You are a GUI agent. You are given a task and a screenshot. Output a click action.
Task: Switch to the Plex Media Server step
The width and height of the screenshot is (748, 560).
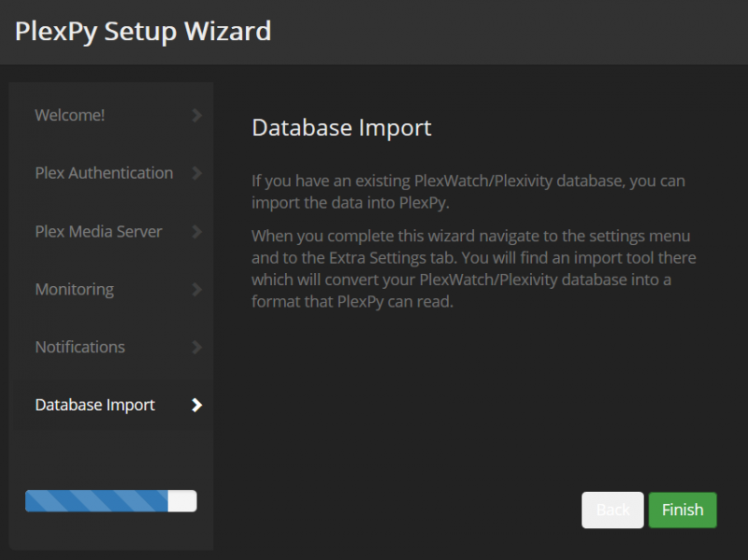pos(98,231)
